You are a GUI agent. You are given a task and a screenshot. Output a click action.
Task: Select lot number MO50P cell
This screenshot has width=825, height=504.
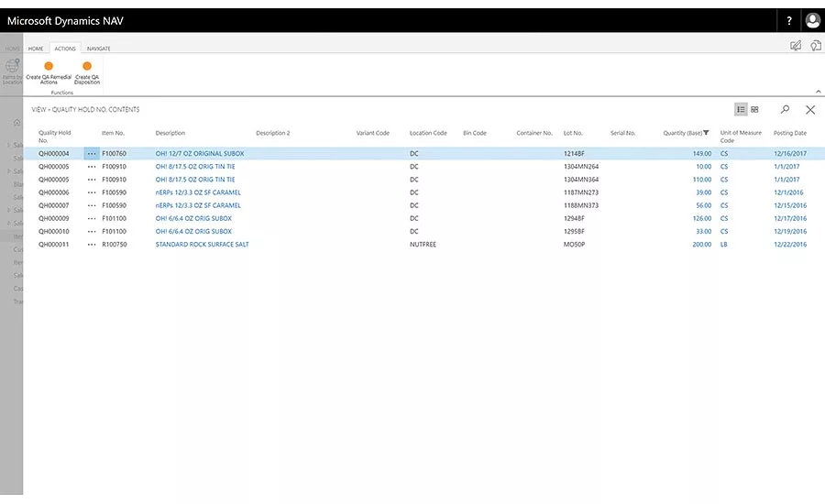tap(574, 245)
